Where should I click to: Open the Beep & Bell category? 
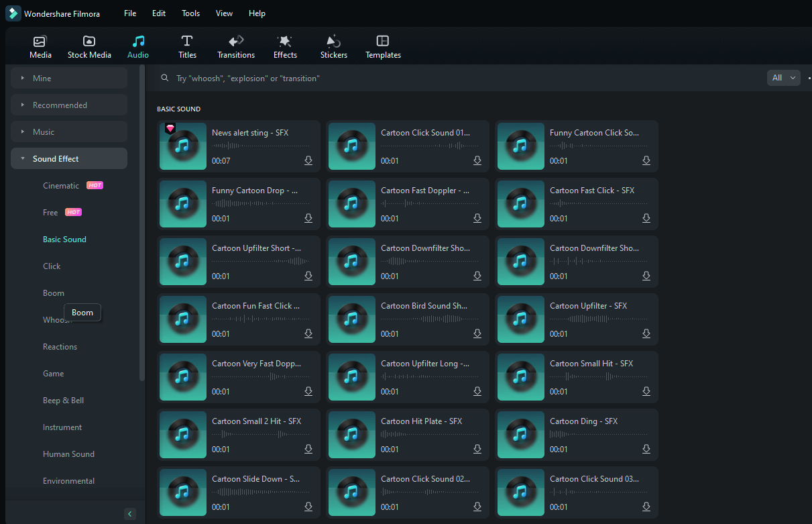coord(63,400)
